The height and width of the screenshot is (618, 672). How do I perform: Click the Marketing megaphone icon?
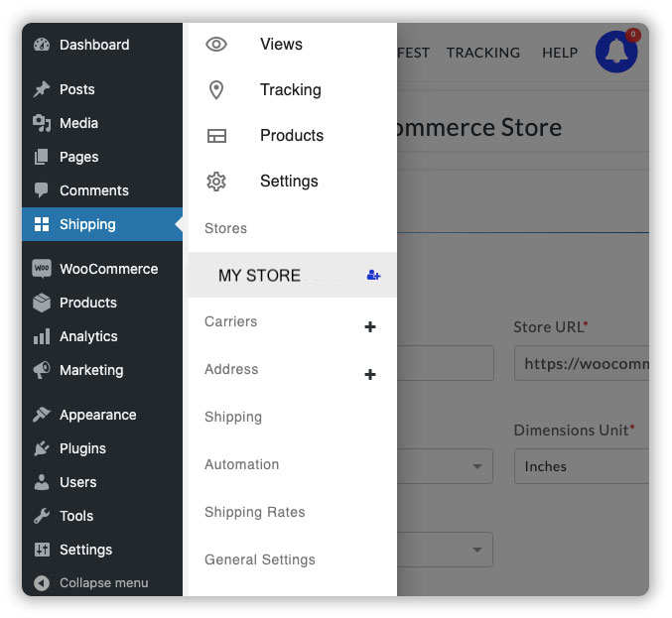[x=42, y=370]
